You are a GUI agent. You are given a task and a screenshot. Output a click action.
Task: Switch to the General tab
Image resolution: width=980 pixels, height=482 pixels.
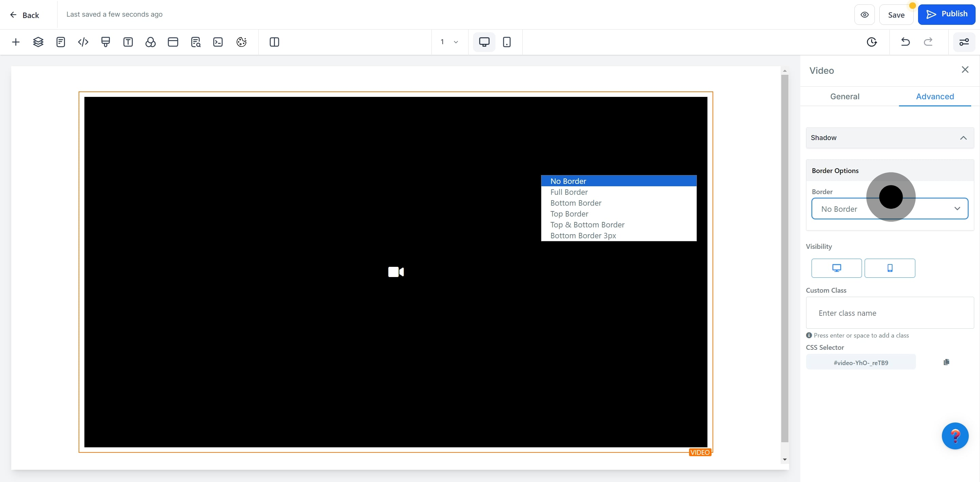coord(844,97)
